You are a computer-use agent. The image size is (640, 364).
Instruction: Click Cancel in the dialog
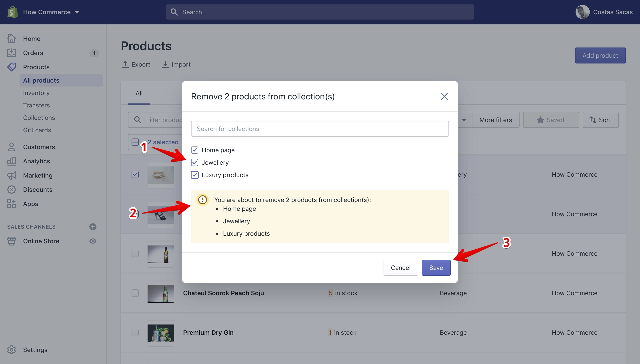pos(400,268)
